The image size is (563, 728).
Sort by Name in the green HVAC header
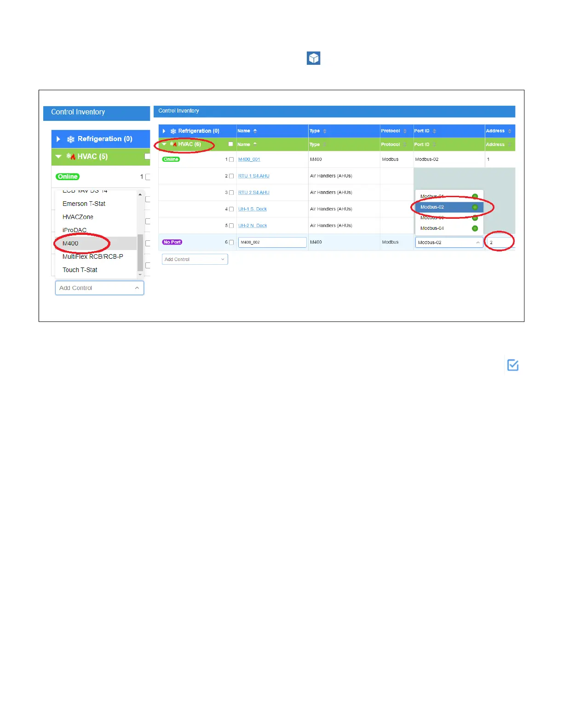[x=255, y=144]
